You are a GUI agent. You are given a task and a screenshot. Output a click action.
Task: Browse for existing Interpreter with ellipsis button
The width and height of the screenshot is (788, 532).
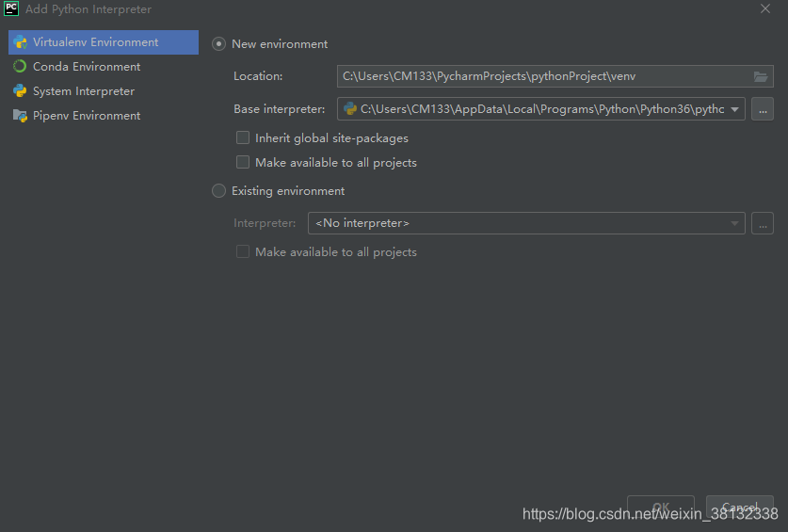(763, 223)
